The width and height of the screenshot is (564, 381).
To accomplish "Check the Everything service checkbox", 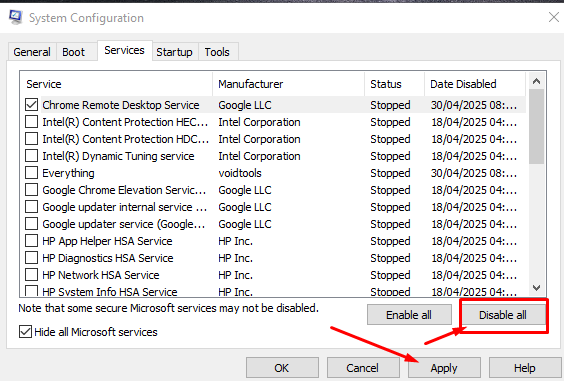I will pos(31,173).
